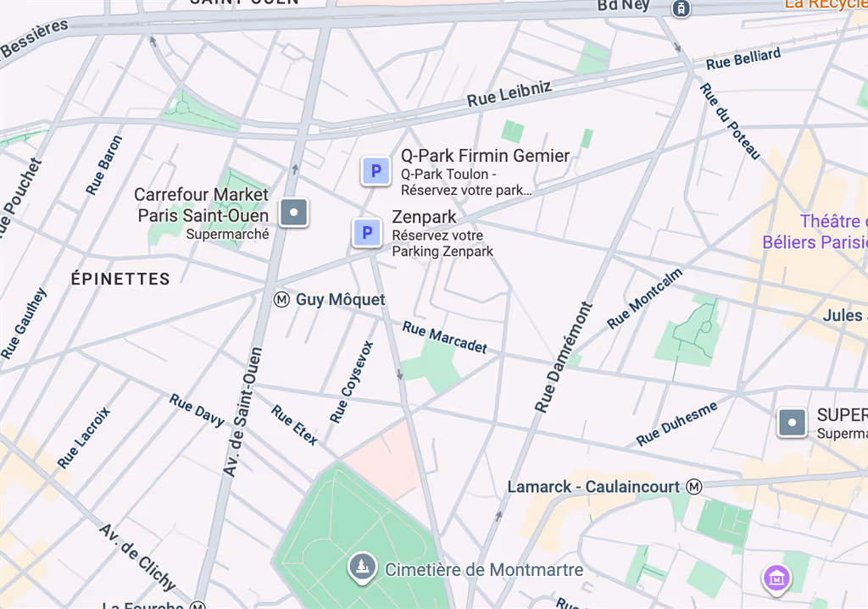Viewport: 868px width, 609px height.
Task: Open the Carrefour Market supermarket pin
Action: pos(293,213)
